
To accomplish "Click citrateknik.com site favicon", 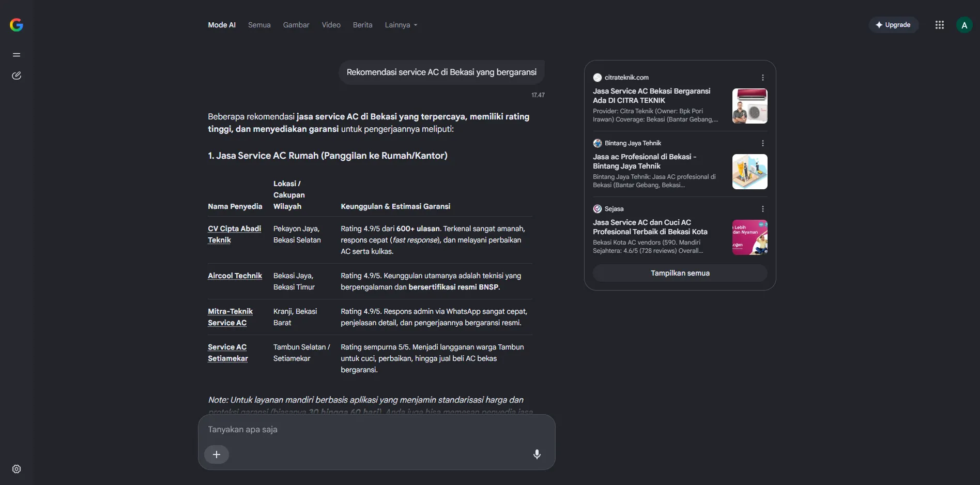I will coord(598,78).
